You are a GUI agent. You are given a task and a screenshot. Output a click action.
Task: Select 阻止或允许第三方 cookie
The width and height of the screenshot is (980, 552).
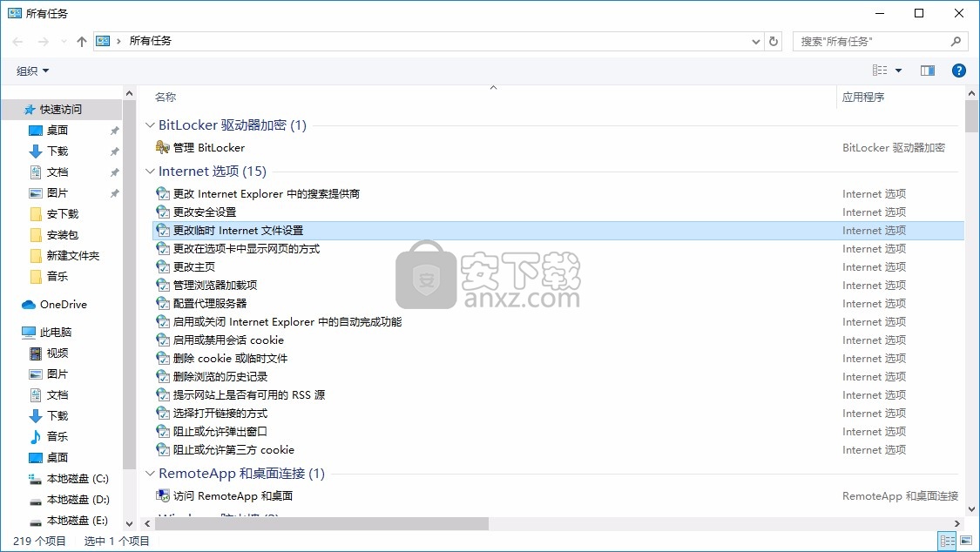tap(233, 449)
